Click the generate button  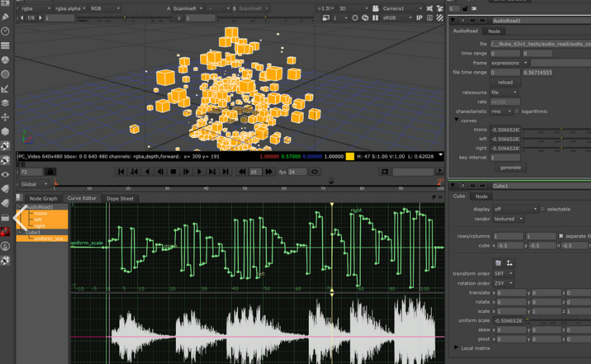click(510, 167)
